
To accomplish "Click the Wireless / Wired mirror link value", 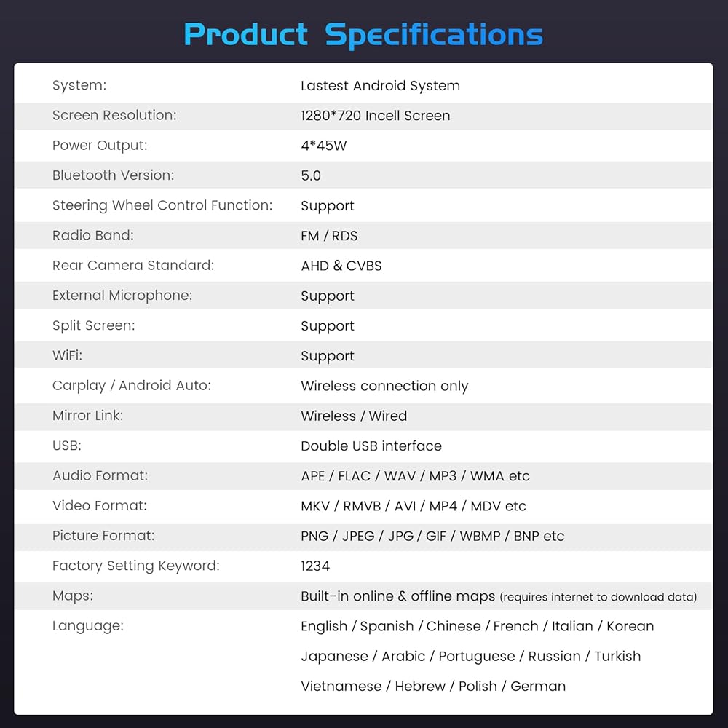I will coord(354,416).
